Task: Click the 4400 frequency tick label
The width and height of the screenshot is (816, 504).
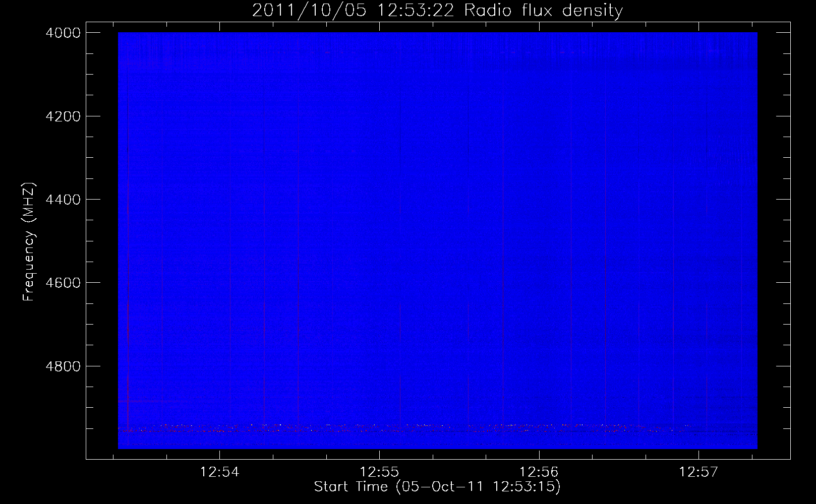Action: (63, 200)
